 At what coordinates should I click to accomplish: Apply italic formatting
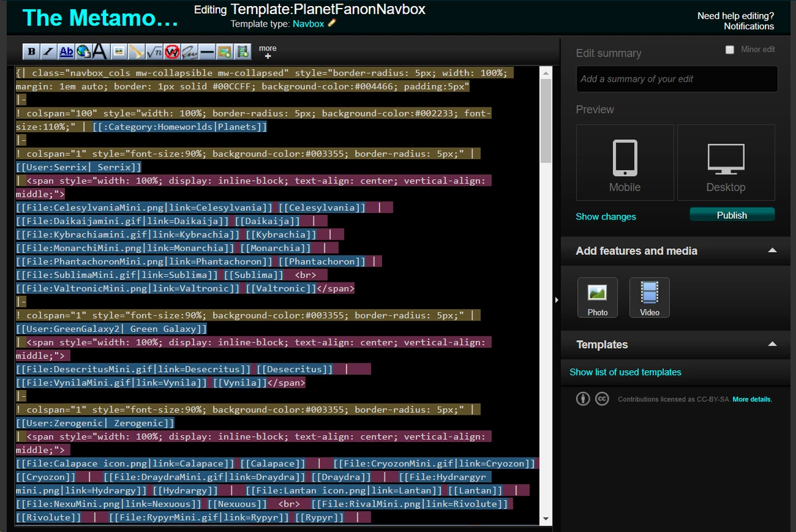coord(48,51)
